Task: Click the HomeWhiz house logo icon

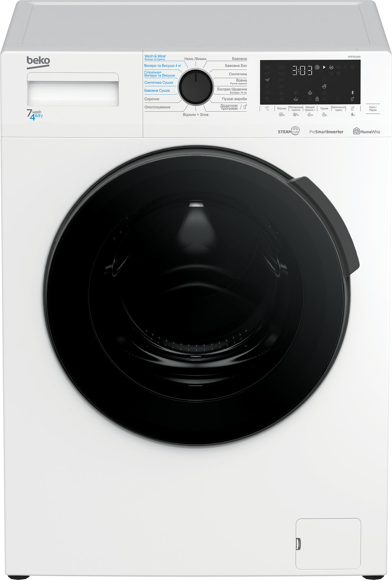Action: point(356,131)
